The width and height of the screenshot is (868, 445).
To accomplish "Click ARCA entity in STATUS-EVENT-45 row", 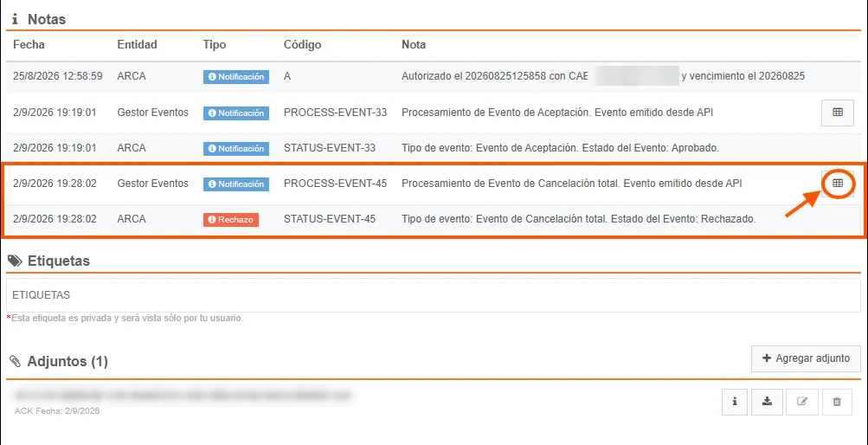I will tap(132, 219).
